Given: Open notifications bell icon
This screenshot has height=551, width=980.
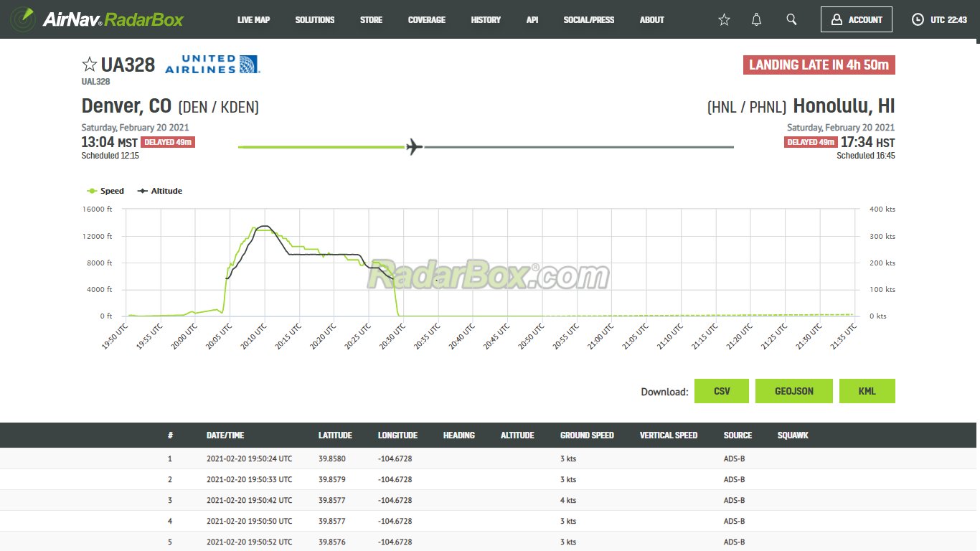Looking at the screenshot, I should [756, 20].
